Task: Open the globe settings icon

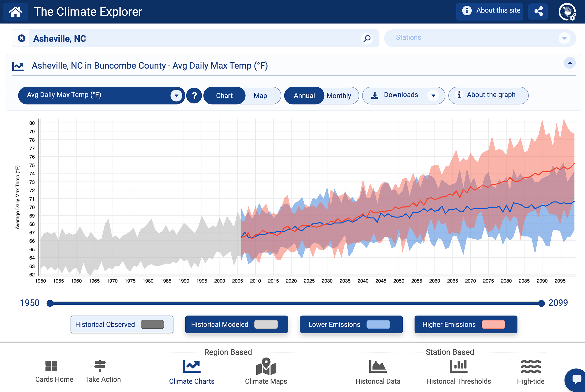Action: [x=567, y=12]
